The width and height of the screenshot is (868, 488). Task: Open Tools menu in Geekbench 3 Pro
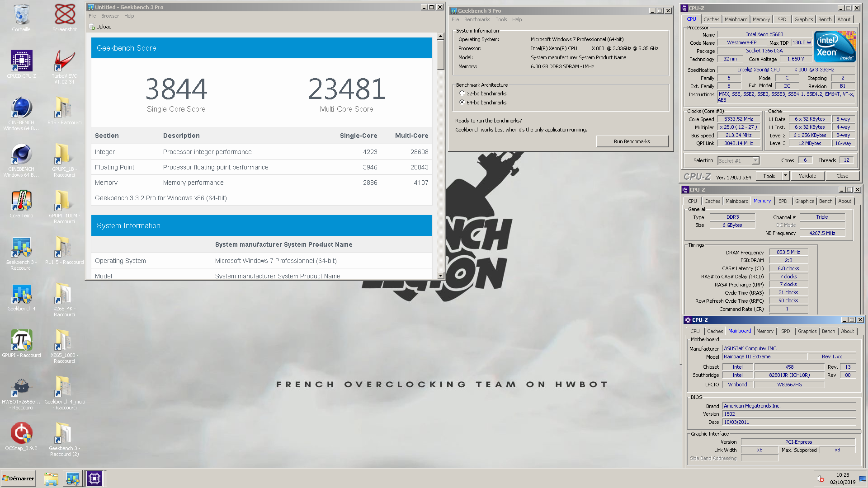pyautogui.click(x=501, y=19)
